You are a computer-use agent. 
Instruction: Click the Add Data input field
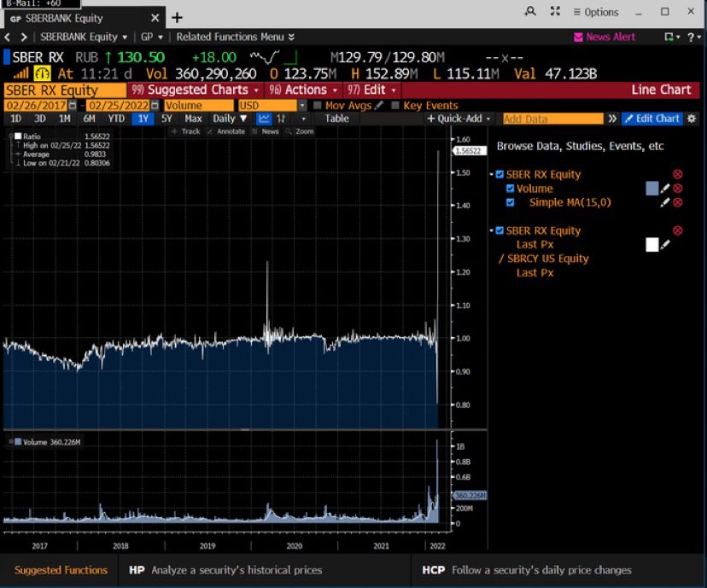pyautogui.click(x=552, y=119)
